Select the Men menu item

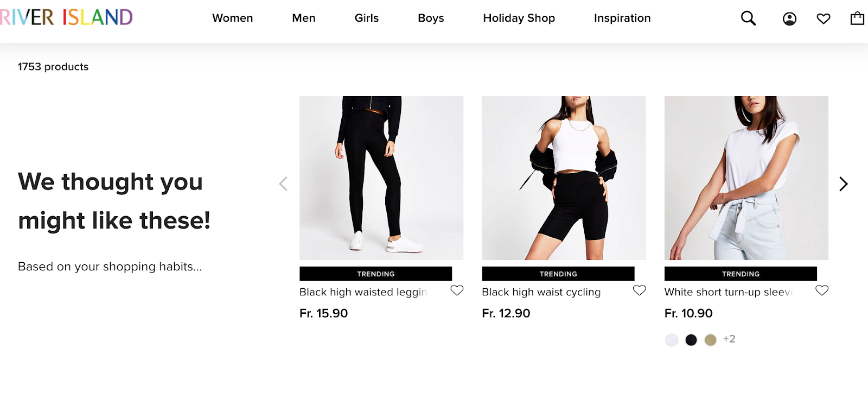[303, 18]
